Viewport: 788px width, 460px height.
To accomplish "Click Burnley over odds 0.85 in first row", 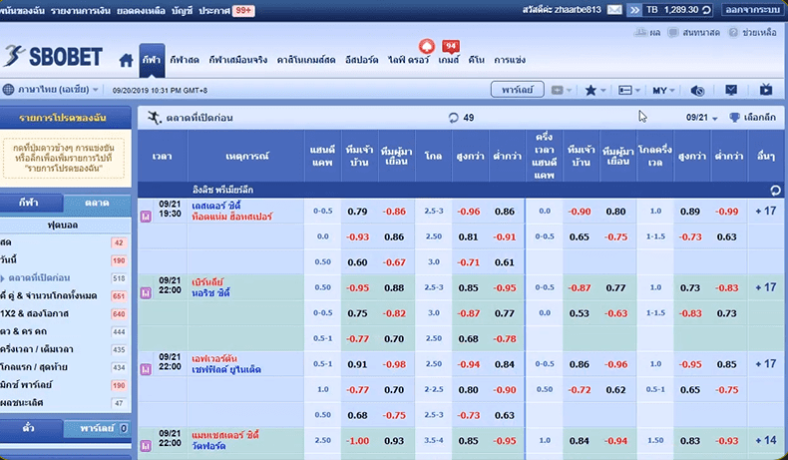I will click(468, 288).
